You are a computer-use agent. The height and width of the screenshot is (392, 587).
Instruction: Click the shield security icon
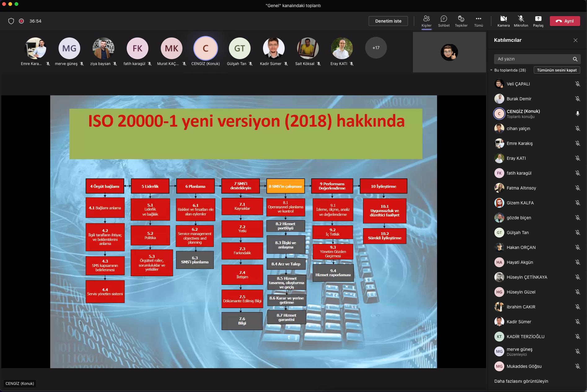[11, 21]
